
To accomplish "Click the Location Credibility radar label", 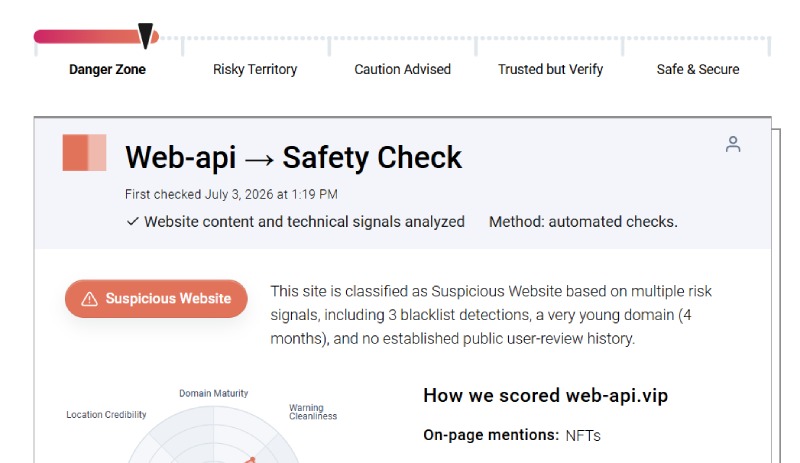I will point(106,415).
